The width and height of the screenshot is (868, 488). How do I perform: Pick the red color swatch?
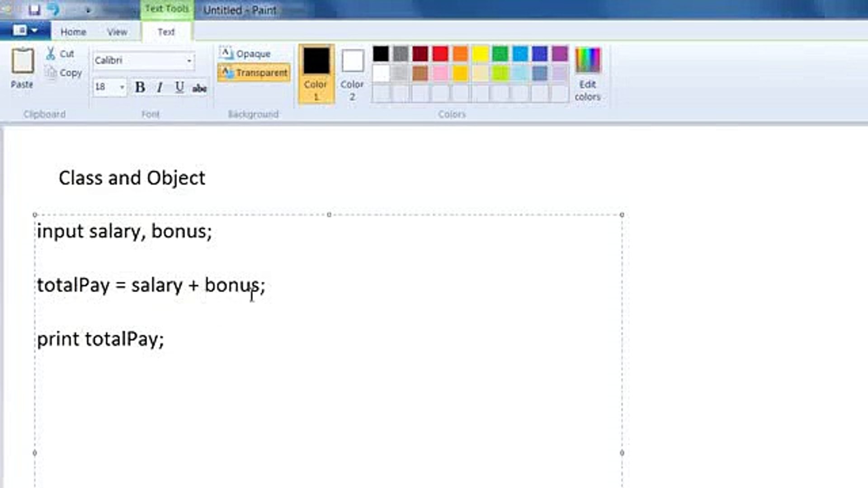click(440, 54)
